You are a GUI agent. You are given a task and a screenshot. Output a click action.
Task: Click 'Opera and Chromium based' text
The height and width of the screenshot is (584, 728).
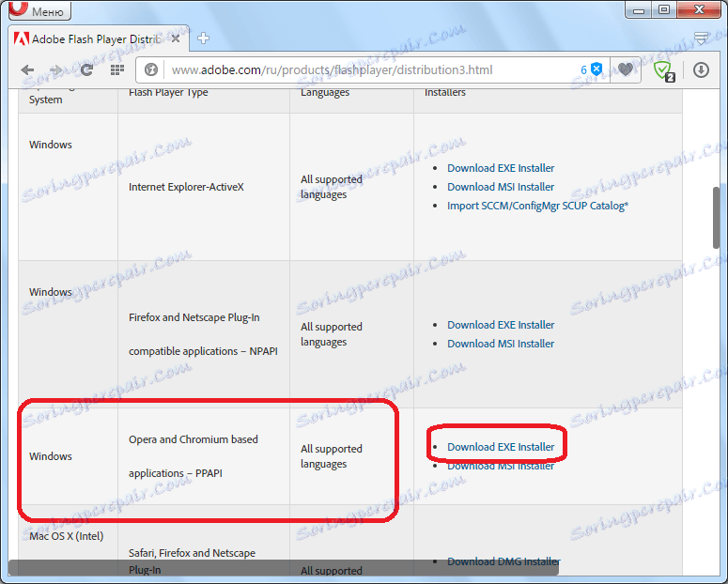pyautogui.click(x=194, y=439)
